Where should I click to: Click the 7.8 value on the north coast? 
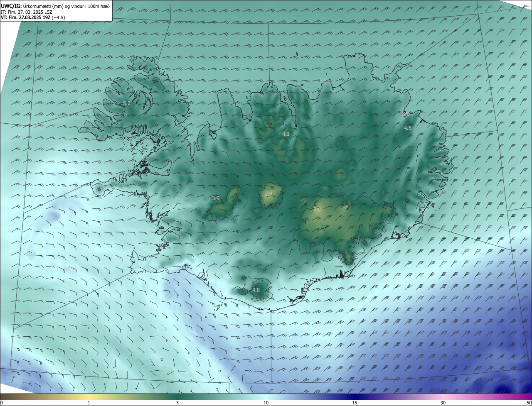click(323, 81)
